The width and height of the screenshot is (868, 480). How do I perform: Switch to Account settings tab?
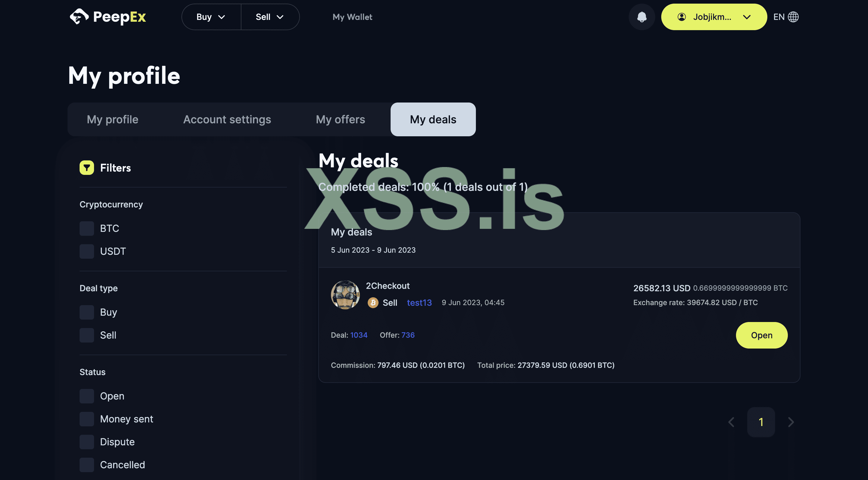(x=227, y=119)
